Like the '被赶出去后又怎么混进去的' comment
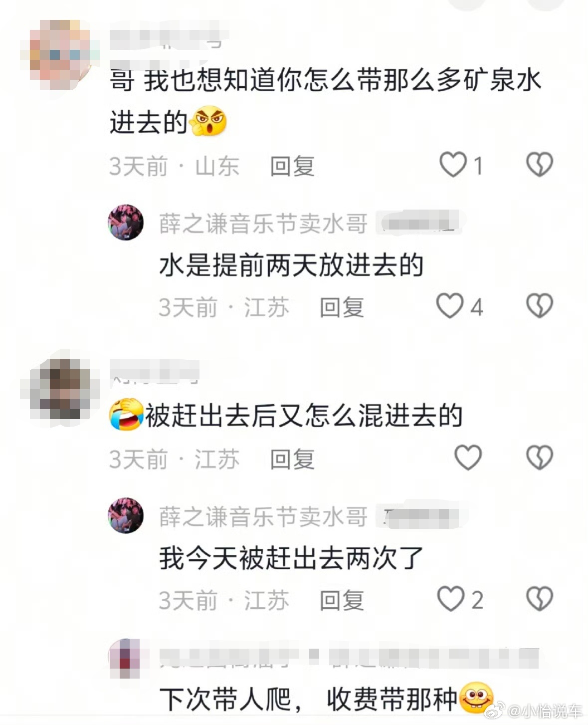Screen dimensions: 588x725 pyautogui.click(x=468, y=458)
